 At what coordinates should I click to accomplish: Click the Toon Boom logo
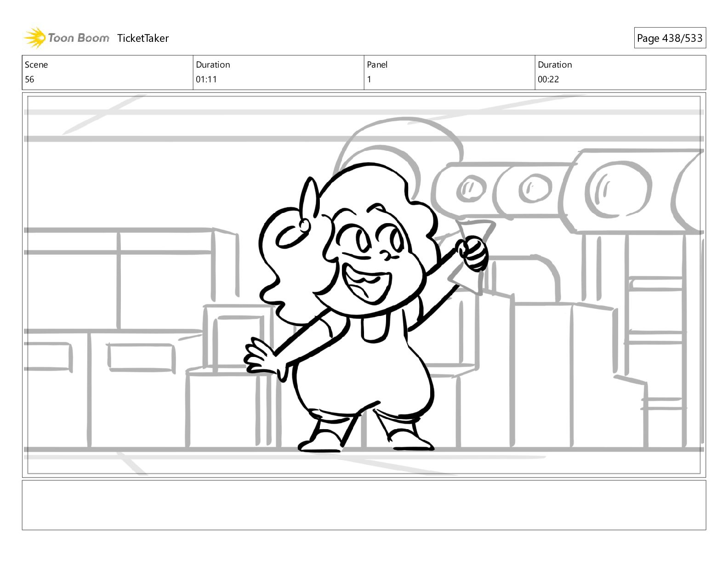[x=67, y=38]
